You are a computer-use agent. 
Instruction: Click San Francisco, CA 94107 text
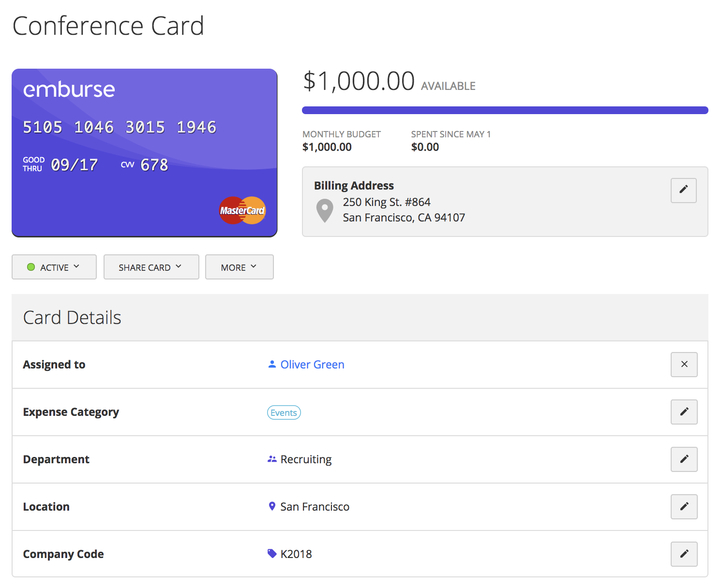pos(404,218)
